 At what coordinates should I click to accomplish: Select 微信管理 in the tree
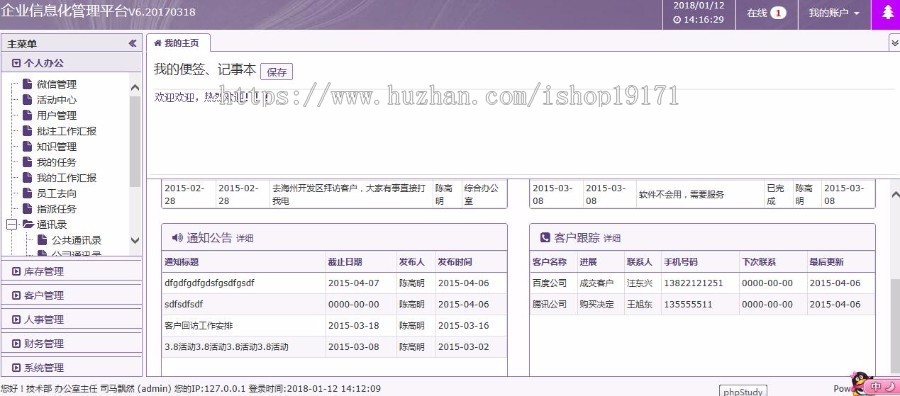[57, 84]
